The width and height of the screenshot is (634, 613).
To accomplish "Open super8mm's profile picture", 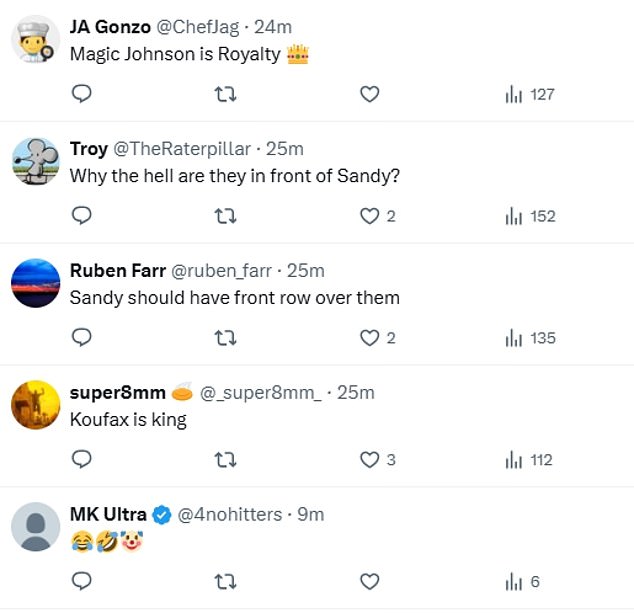I will pyautogui.click(x=36, y=405).
